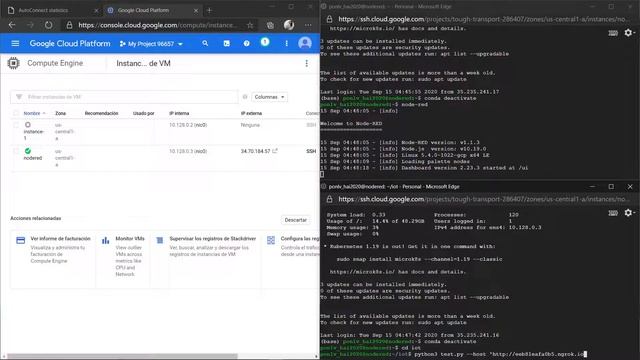This screenshot has width=640, height=360.
Task: Click the browser back arrow
Action: [12, 25]
